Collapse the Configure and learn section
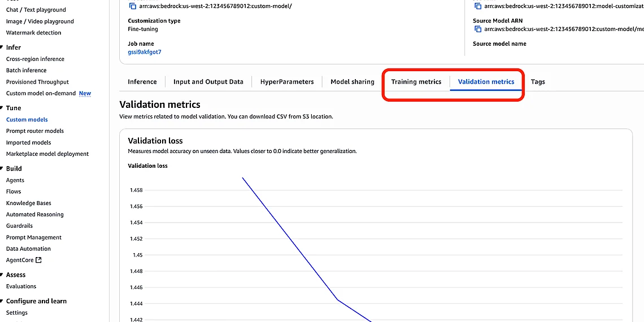644x322 pixels. (2, 301)
